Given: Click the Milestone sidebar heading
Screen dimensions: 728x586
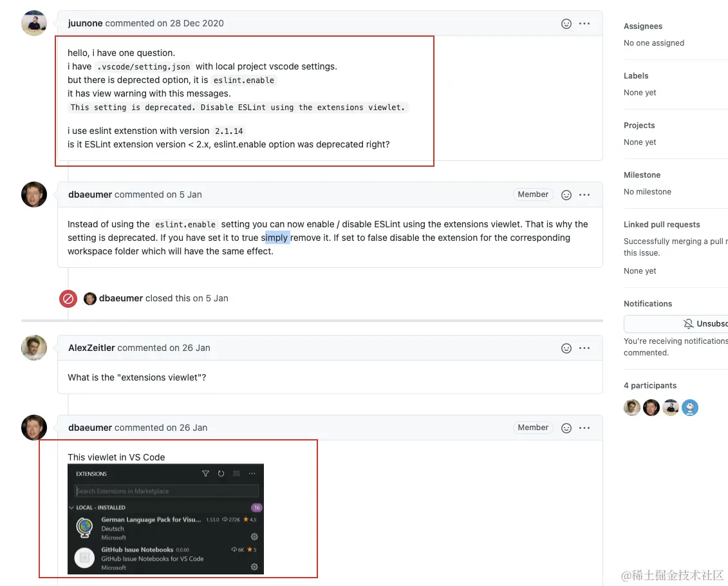Looking at the screenshot, I should click(x=642, y=175).
